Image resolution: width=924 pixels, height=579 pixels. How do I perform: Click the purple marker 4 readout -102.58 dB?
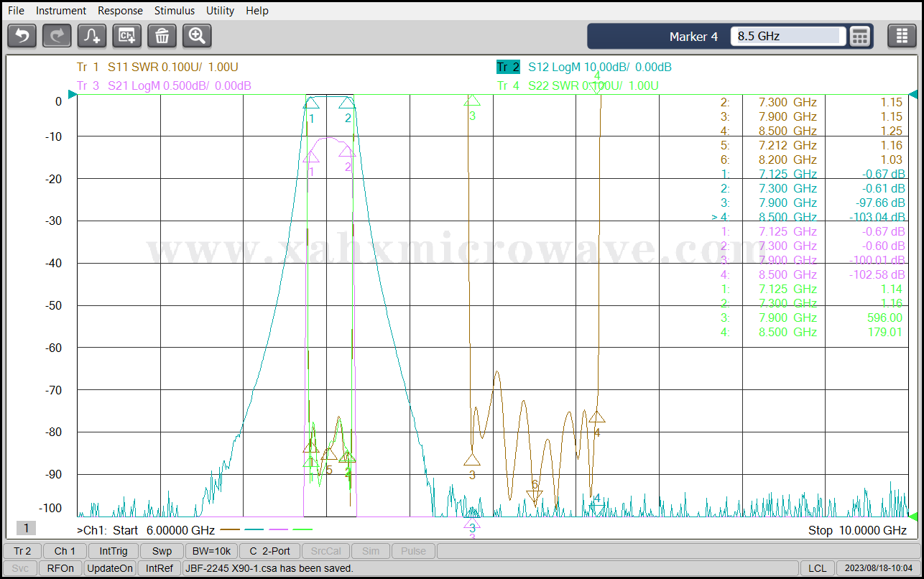(876, 274)
